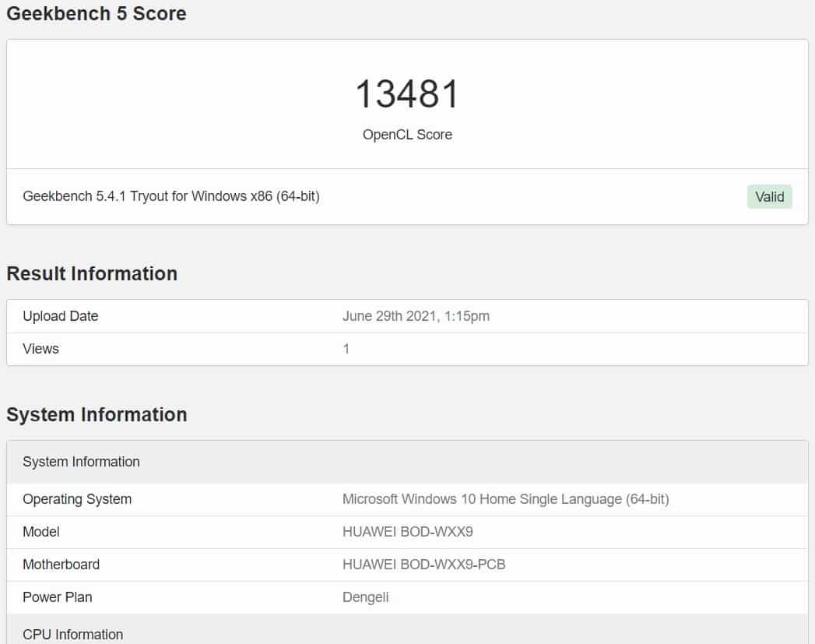Click the CPU Information section header
Screen dimensions: 815x644
(72, 635)
